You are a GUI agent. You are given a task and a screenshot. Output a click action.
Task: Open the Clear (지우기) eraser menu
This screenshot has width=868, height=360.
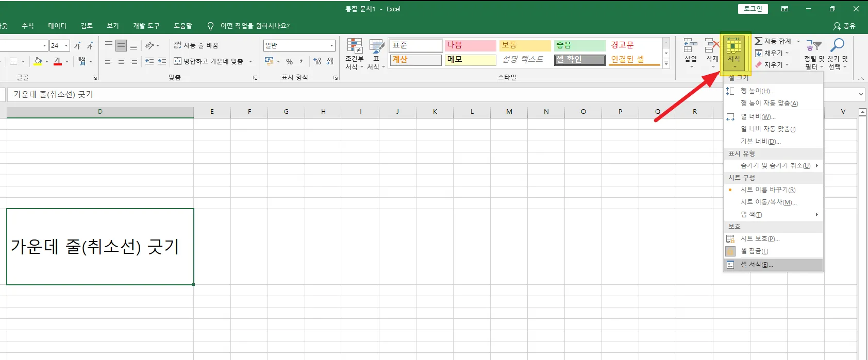pos(772,65)
